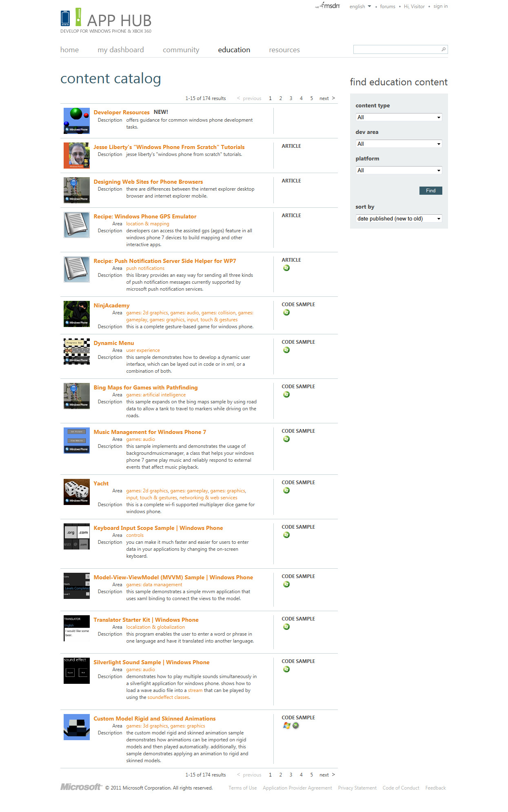Click platform icon for MVVM Sample
The image size is (508, 812).
286,585
